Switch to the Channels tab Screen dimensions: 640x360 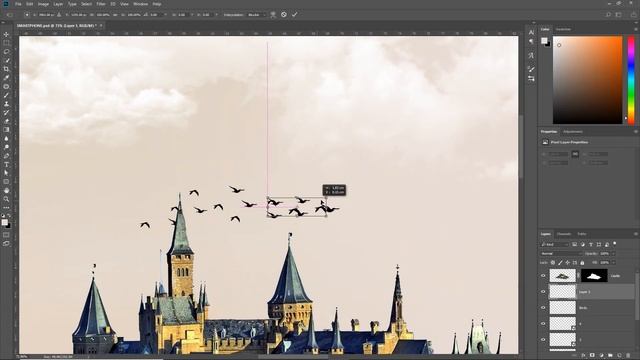pos(564,234)
